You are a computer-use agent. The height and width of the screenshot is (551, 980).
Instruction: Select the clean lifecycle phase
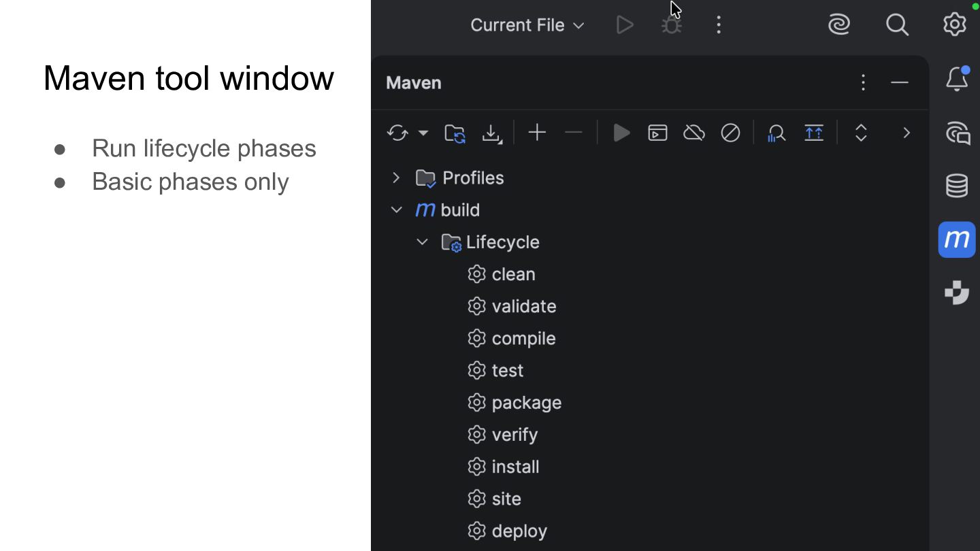tap(513, 274)
